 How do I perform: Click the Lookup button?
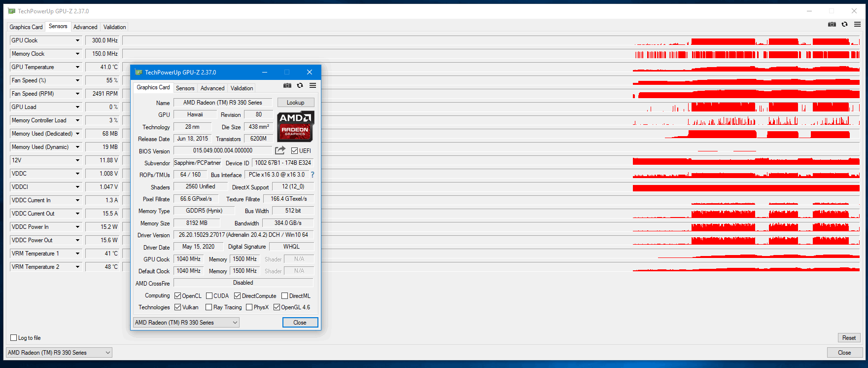[296, 103]
